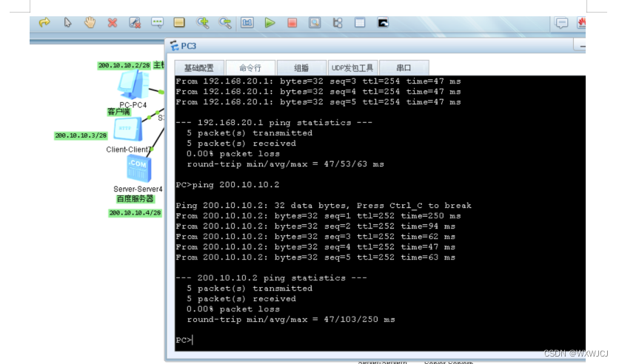Select the yellow rectangle palette icon
This screenshot has width=619, height=364.
click(179, 22)
